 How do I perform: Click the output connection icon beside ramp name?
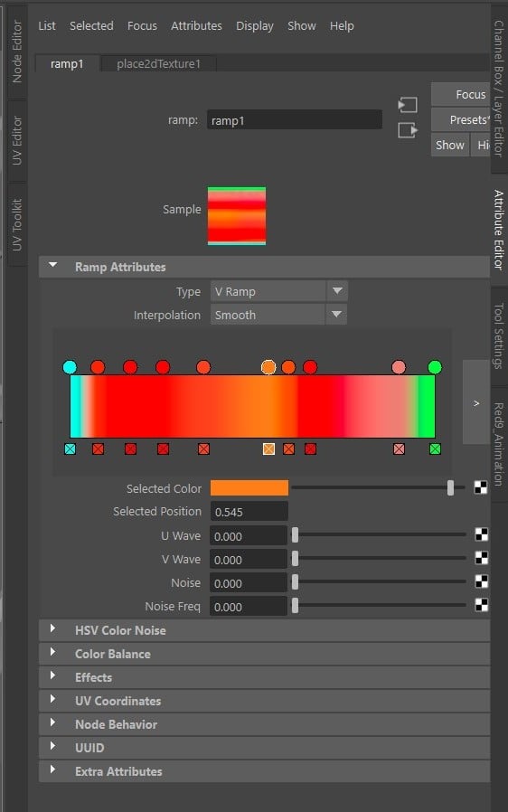(x=408, y=130)
